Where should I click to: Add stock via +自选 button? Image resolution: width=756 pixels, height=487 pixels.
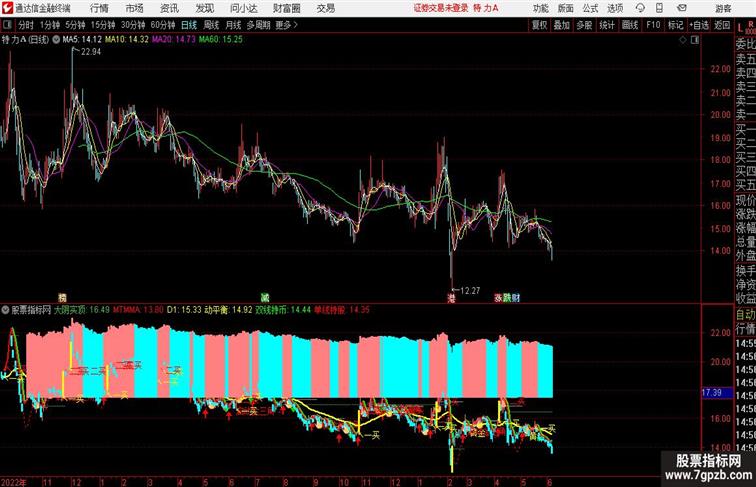700,25
